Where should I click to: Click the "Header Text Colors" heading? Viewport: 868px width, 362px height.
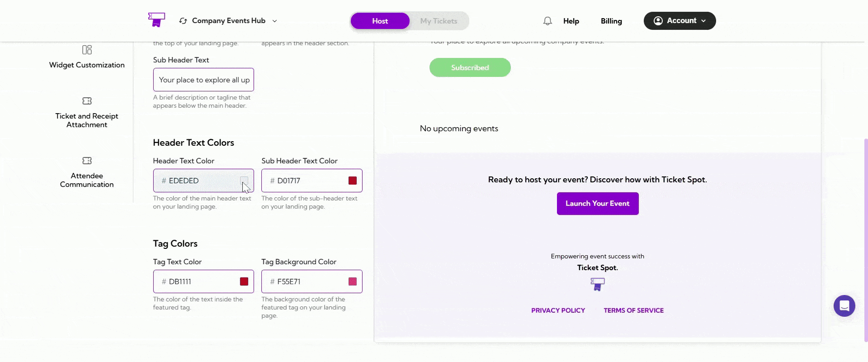coord(193,143)
